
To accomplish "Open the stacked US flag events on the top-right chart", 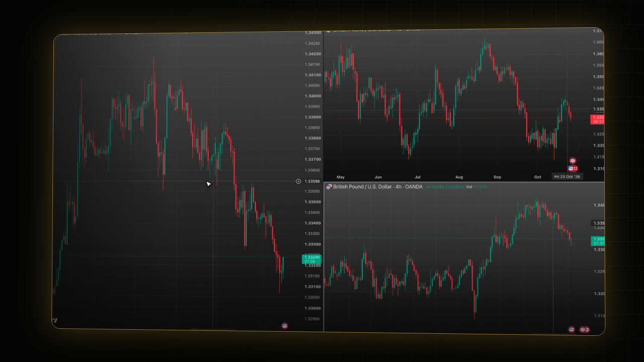I will 573,168.
